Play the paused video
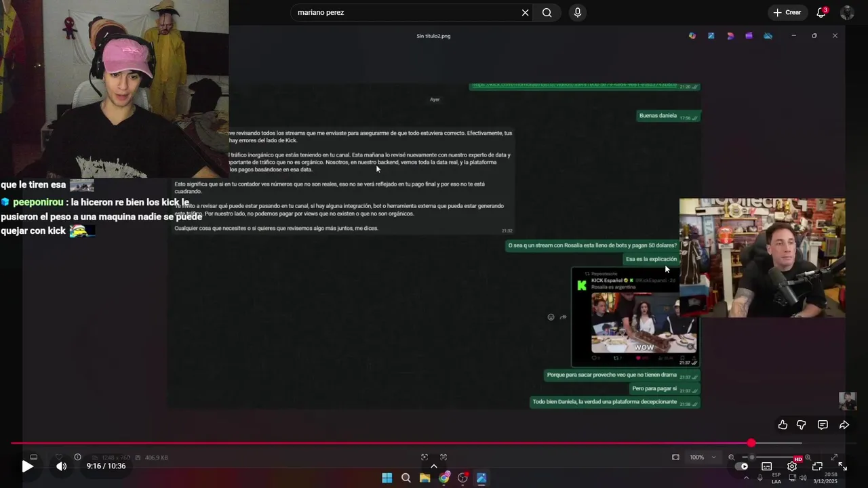Viewport: 868px width, 488px height. (27, 466)
